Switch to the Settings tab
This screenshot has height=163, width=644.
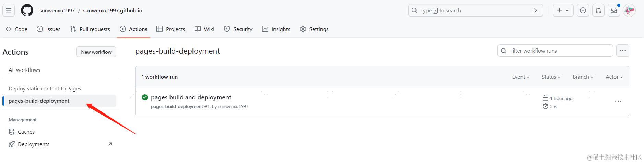point(314,29)
